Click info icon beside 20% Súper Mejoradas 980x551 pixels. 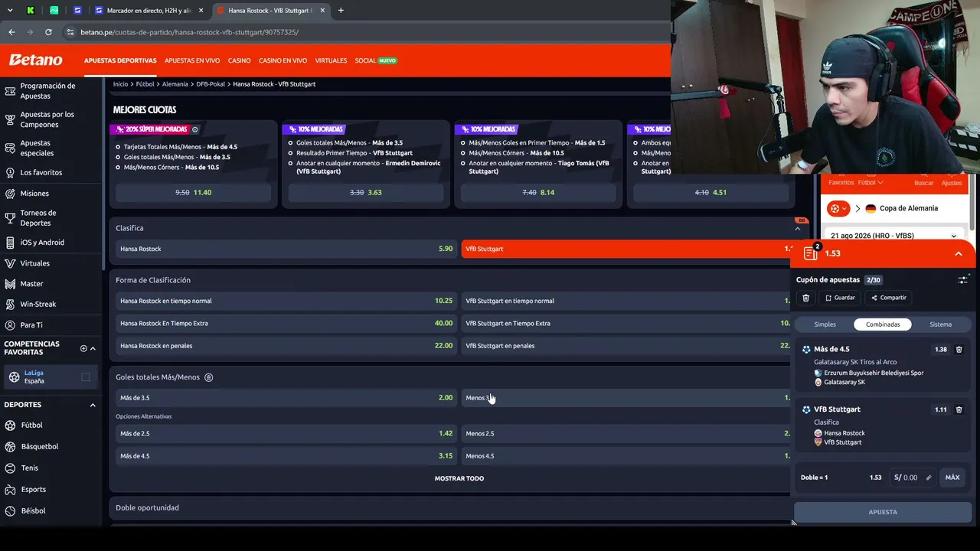click(x=195, y=129)
